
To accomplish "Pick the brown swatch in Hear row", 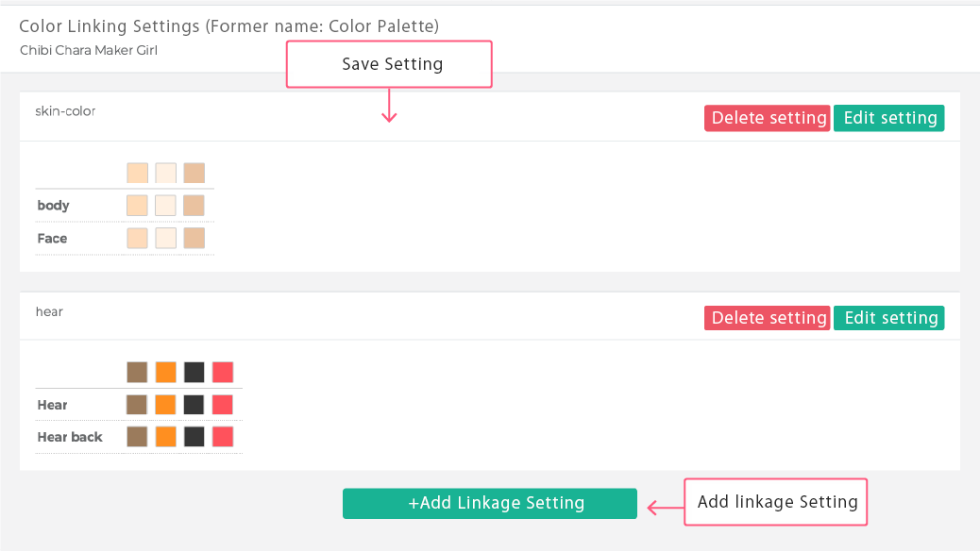I will (137, 405).
